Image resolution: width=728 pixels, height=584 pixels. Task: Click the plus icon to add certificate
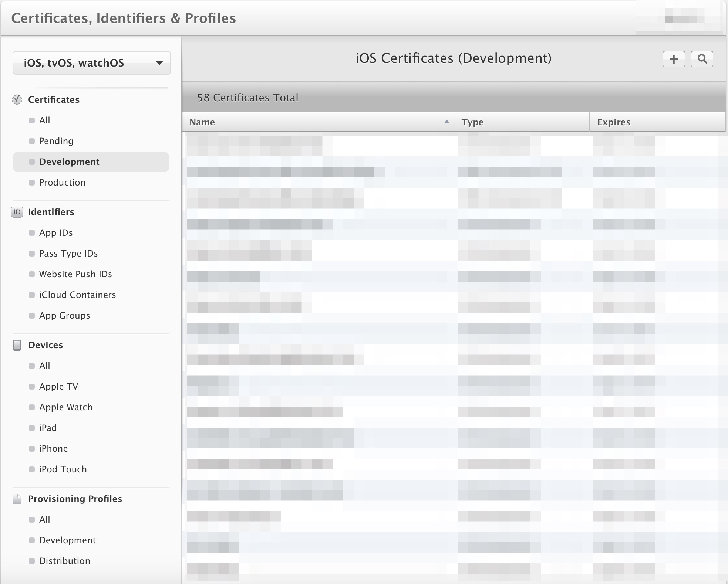674,59
